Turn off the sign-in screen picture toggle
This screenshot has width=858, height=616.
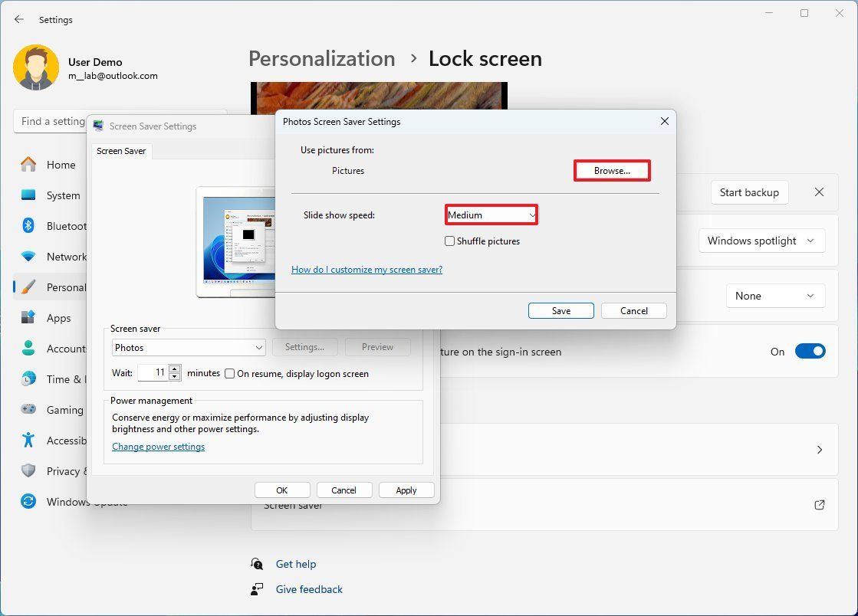(x=810, y=351)
